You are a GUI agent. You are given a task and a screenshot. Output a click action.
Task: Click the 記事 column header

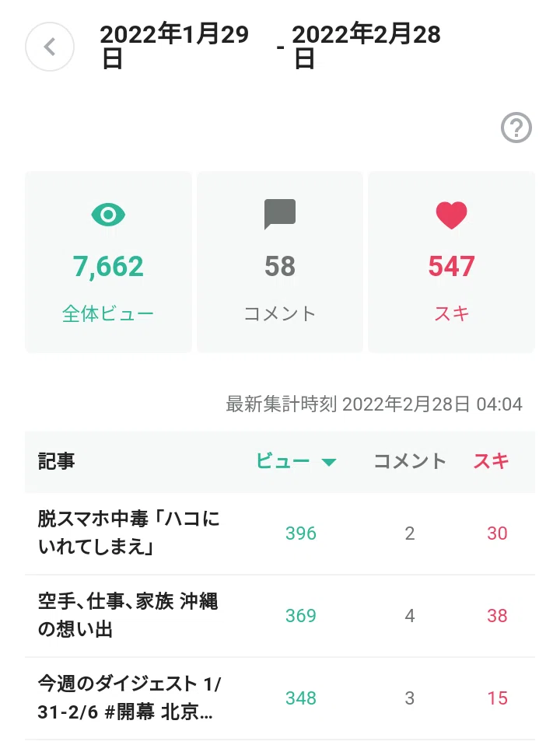pos(56,461)
